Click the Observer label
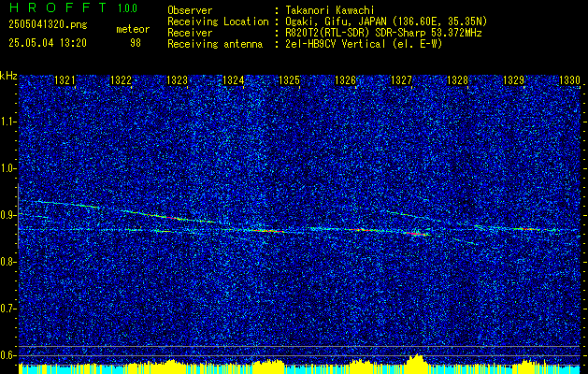Screen dimensions: 588x374 [x=190, y=10]
